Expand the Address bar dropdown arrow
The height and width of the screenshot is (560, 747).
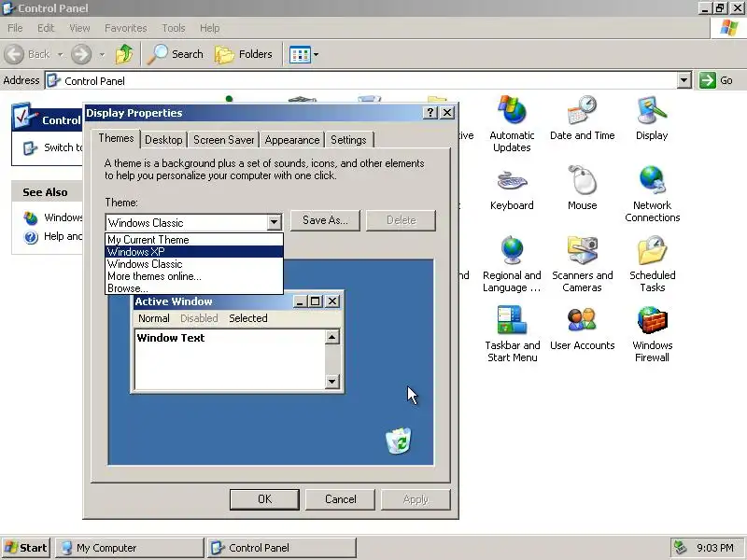click(684, 80)
